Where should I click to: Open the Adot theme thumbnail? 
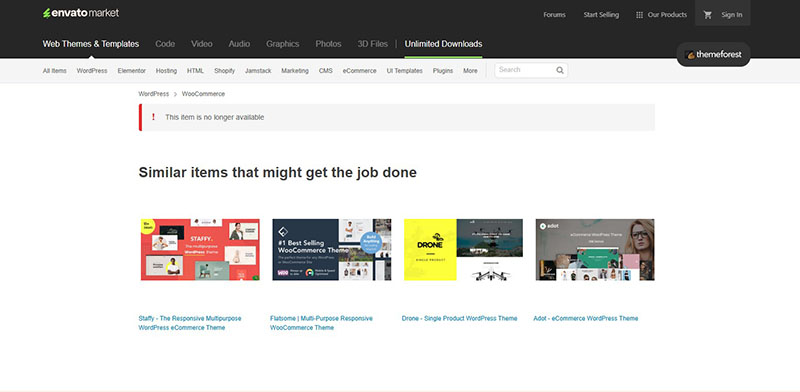pos(595,250)
